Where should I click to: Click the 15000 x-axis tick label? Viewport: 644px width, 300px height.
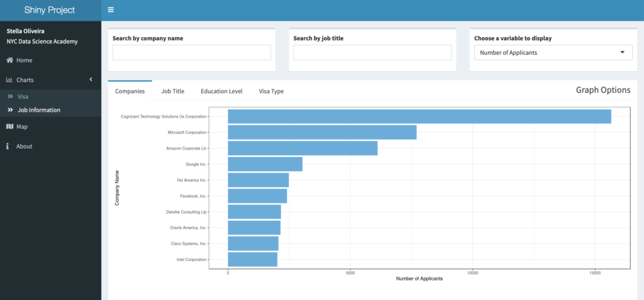[x=595, y=272]
